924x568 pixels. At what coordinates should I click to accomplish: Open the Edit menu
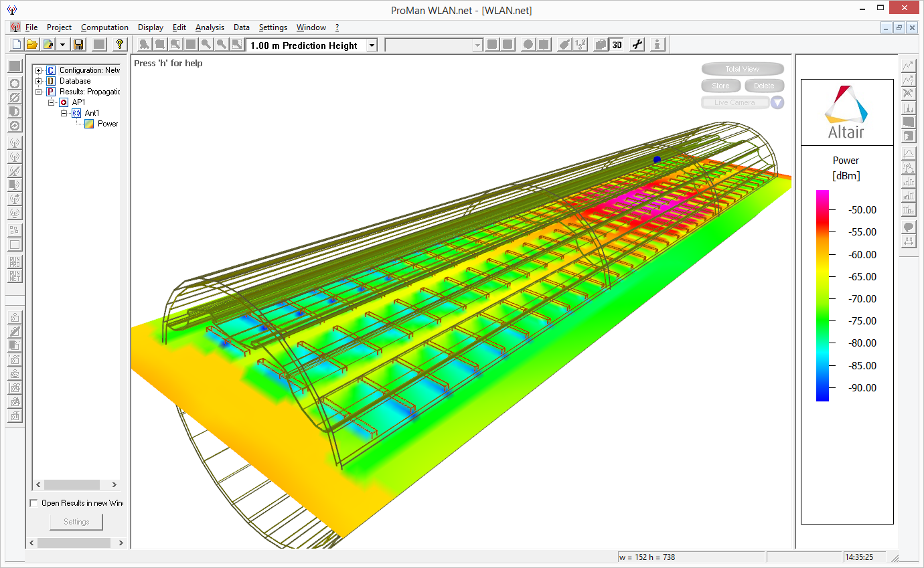coord(179,27)
